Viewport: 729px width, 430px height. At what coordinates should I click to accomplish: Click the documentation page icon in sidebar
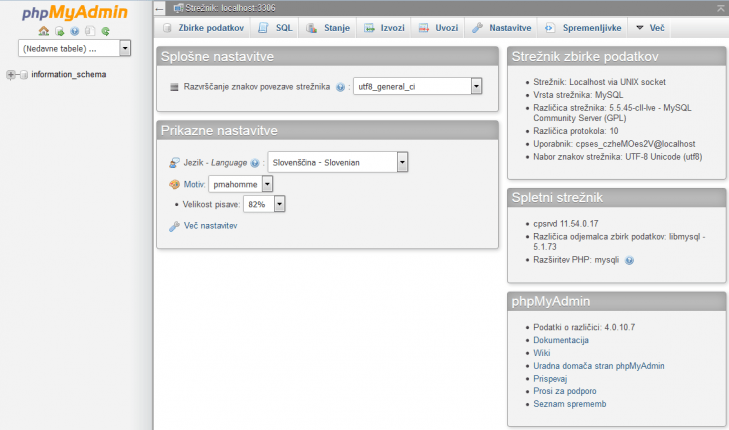(x=90, y=31)
